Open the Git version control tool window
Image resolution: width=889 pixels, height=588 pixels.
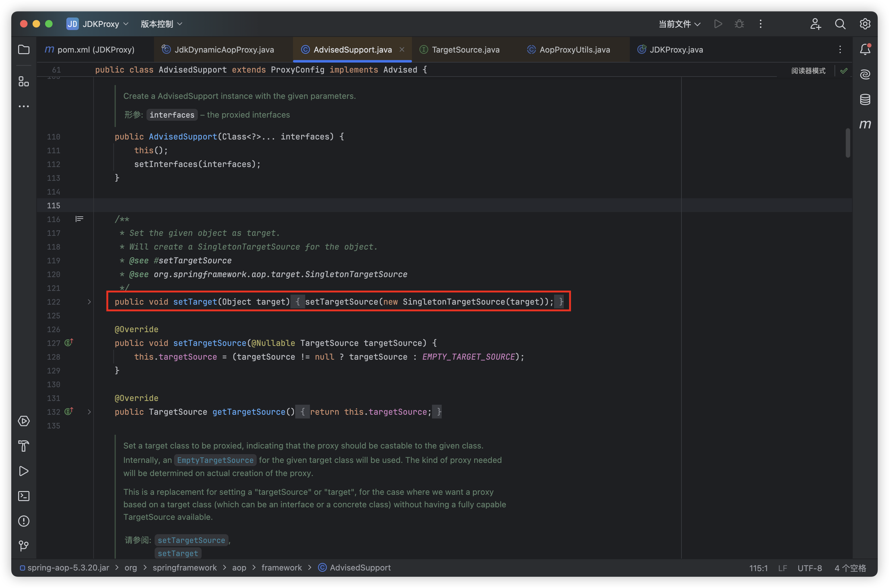24,546
